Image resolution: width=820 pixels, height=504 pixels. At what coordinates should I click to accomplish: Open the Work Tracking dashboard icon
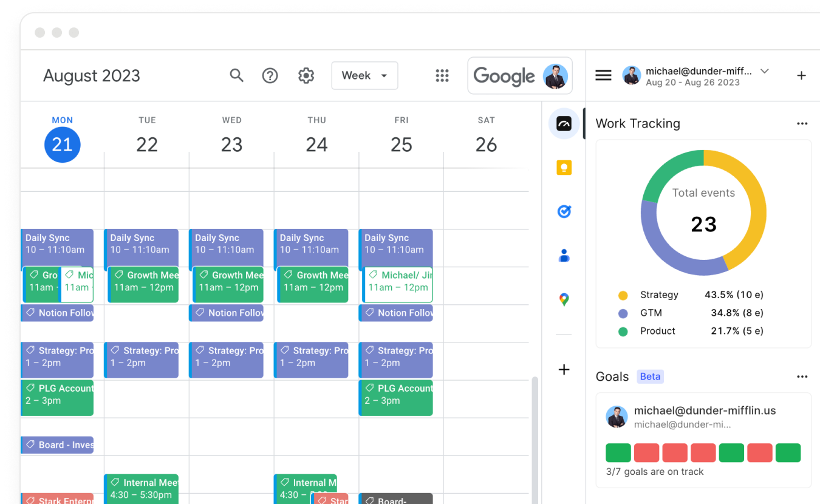pyautogui.click(x=564, y=123)
